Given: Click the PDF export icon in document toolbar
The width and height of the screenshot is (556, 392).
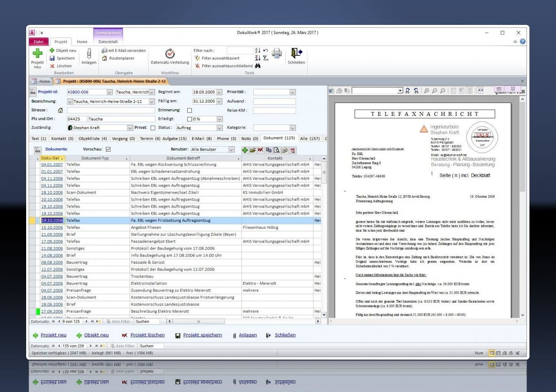Looking at the screenshot, I should 293,150.
